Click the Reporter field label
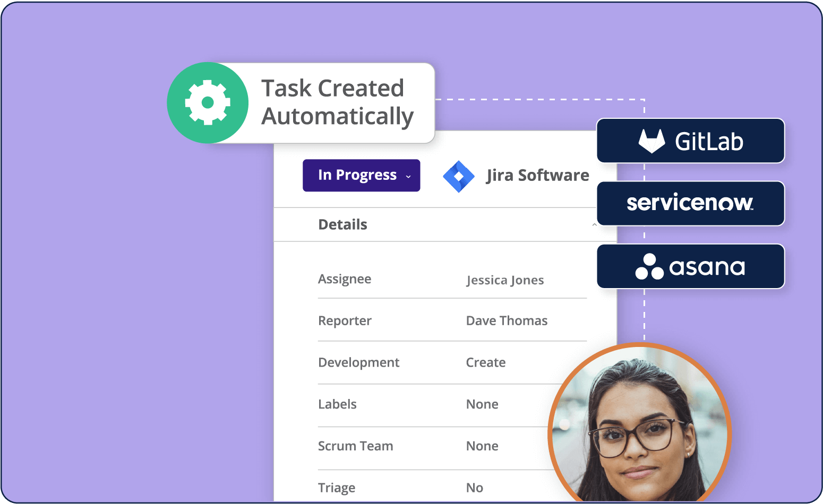This screenshot has width=823, height=504. tap(345, 321)
